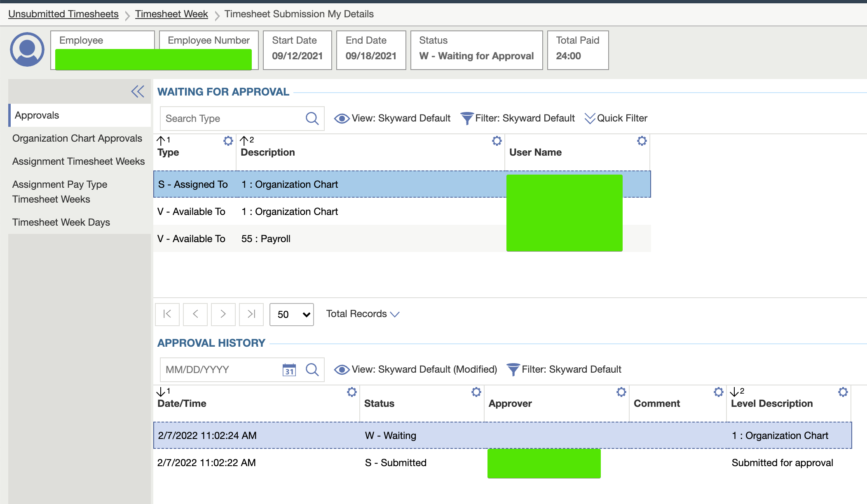The image size is (867, 504).
Task: Sort by the Description column header
Action: (268, 152)
